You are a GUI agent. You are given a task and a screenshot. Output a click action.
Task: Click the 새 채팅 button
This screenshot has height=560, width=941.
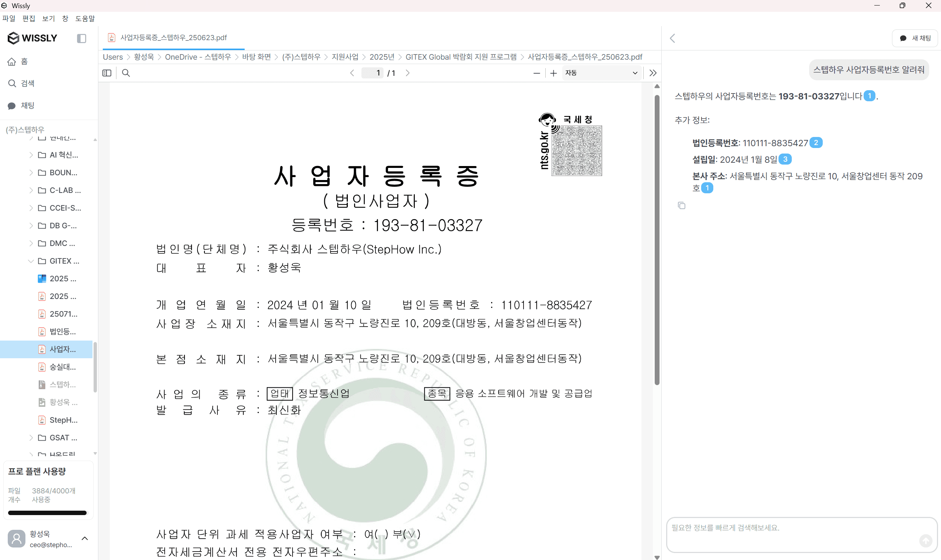tap(915, 38)
